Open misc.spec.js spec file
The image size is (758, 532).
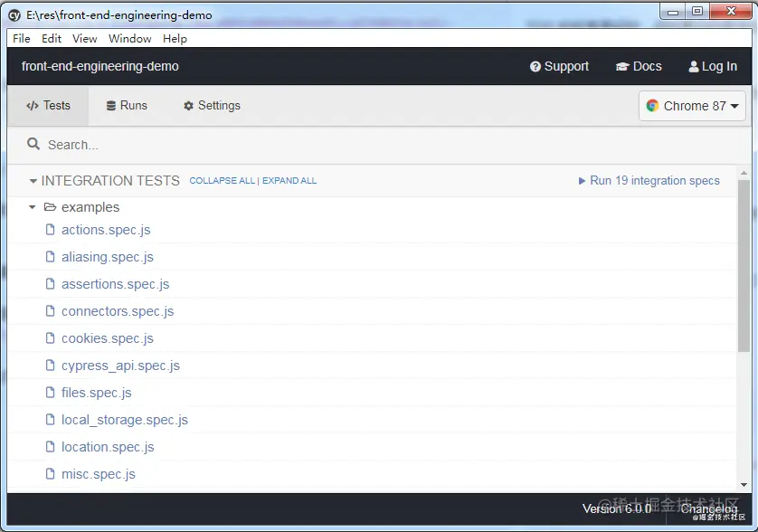tap(98, 474)
